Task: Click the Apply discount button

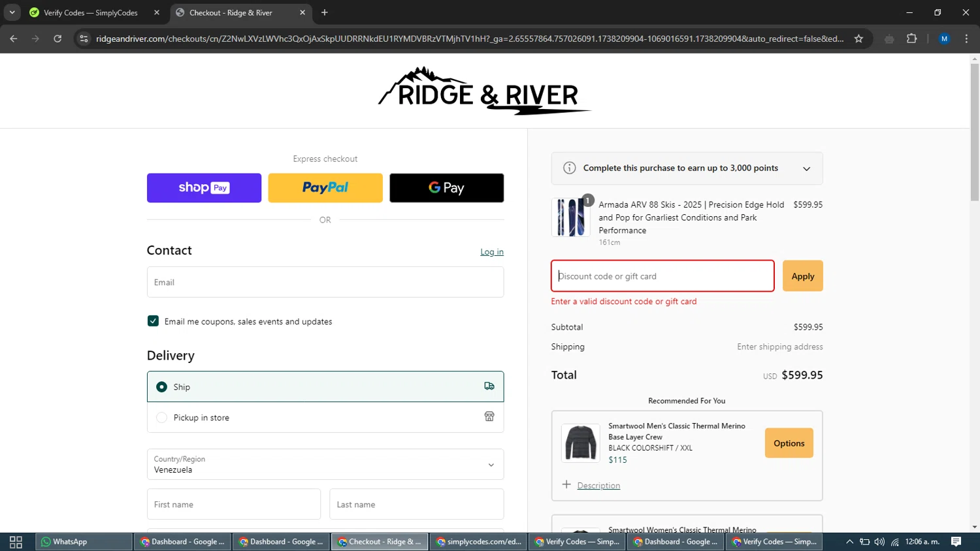Action: pyautogui.click(x=803, y=276)
